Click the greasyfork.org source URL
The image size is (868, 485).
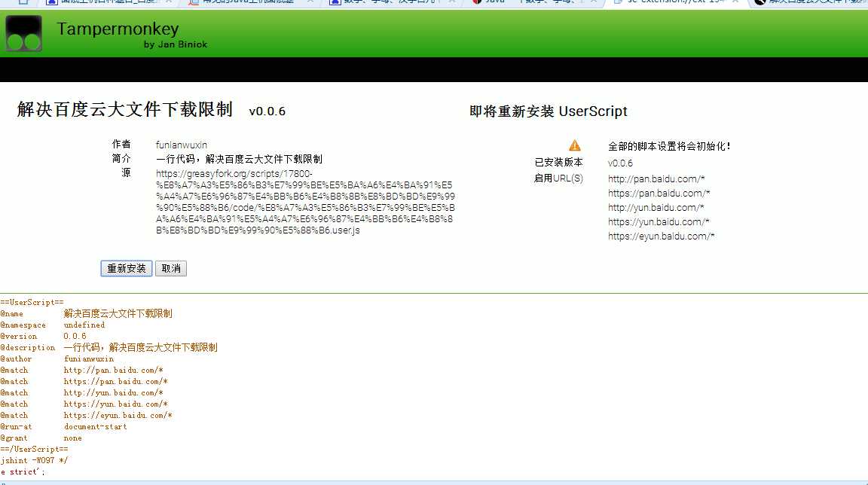pos(305,202)
